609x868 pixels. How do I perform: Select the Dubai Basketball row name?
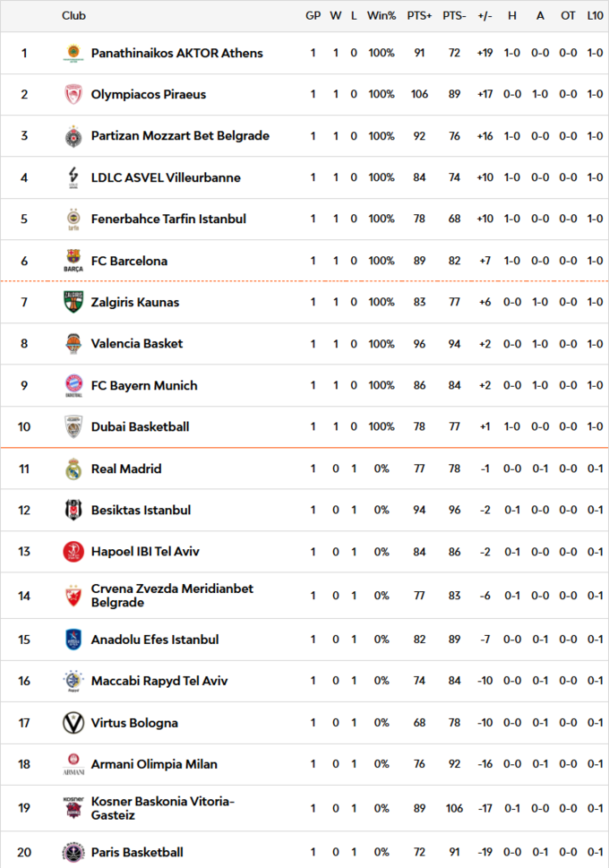click(x=140, y=426)
